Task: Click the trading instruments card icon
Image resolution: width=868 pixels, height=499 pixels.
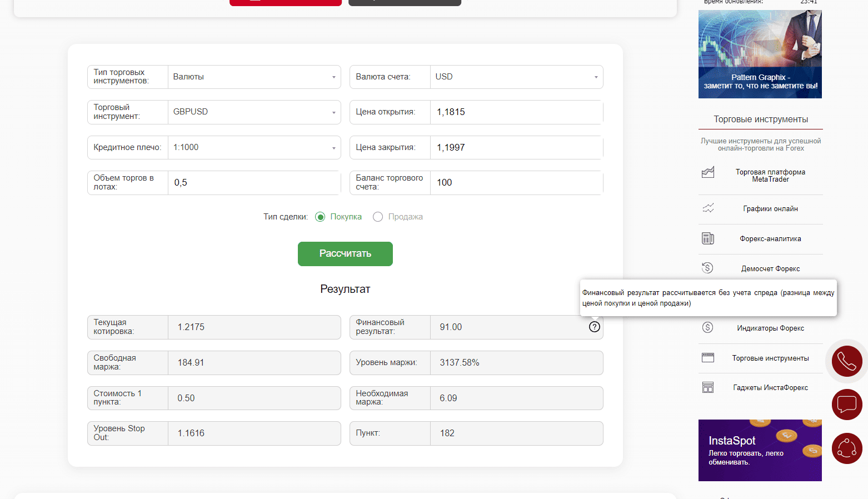Action: pos(708,357)
